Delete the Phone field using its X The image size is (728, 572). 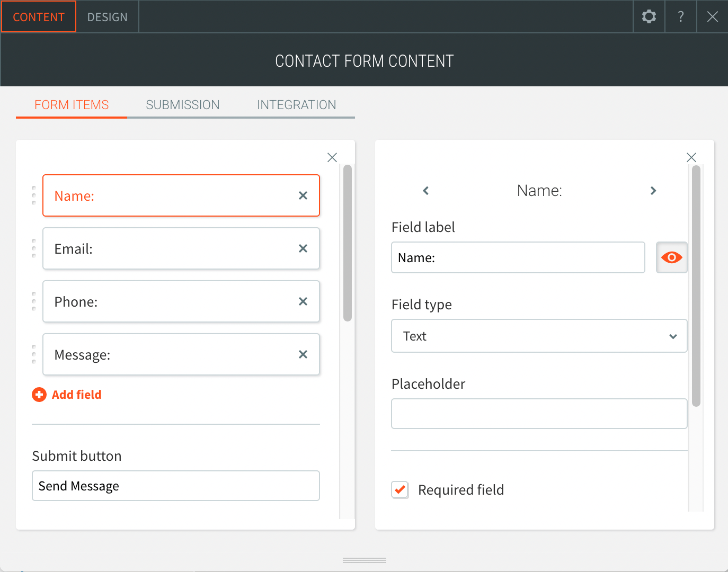tap(303, 301)
